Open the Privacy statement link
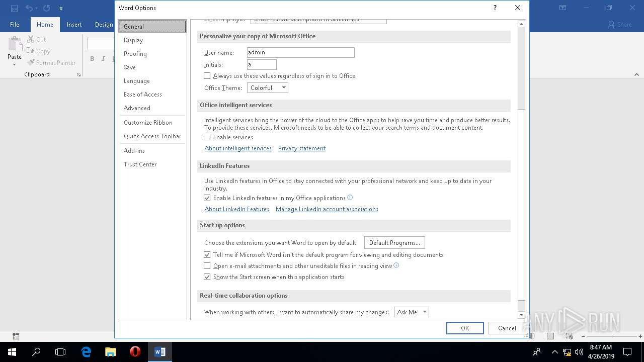 click(x=302, y=148)
